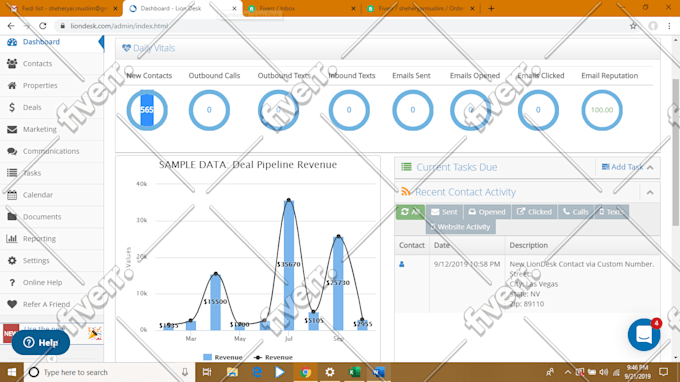This screenshot has width=680, height=382.
Task: Open the Deals section
Action: coord(32,108)
